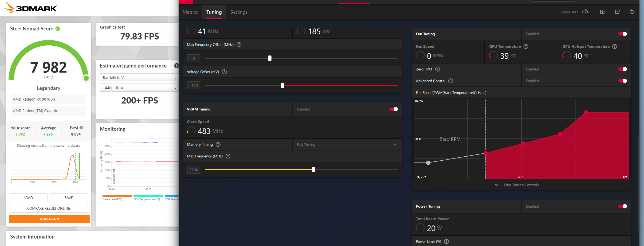Open help icon for Power Limit

(446, 241)
